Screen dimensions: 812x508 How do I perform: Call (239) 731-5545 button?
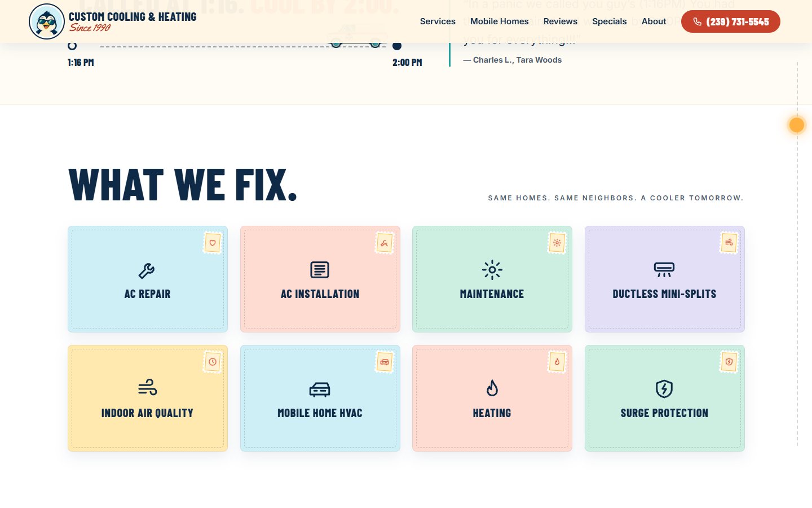[731, 21]
